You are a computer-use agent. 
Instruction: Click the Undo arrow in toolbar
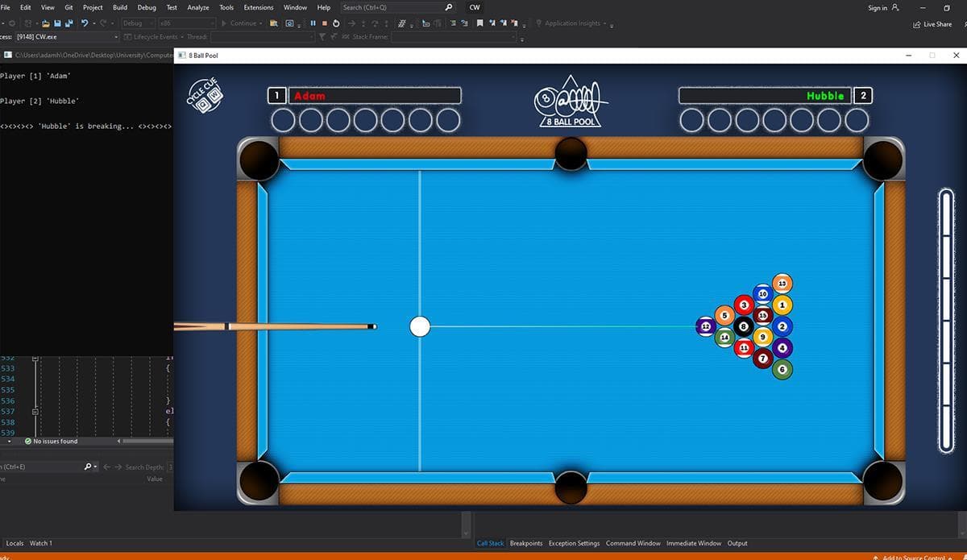point(84,23)
